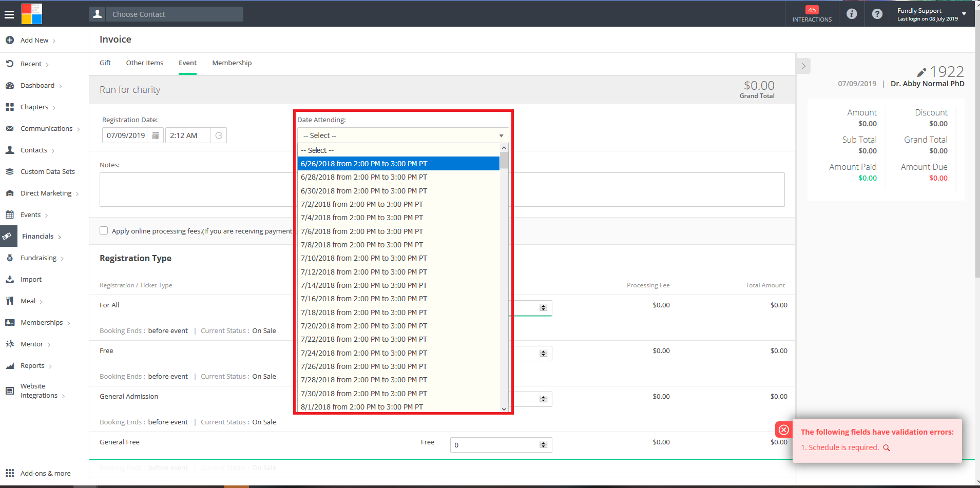Click the Website Integrations icon
Viewport: 980px width, 488px height.
pos(10,391)
